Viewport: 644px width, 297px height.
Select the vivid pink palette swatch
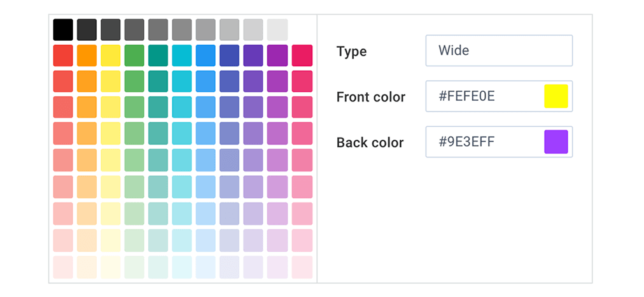pyautogui.click(x=302, y=55)
